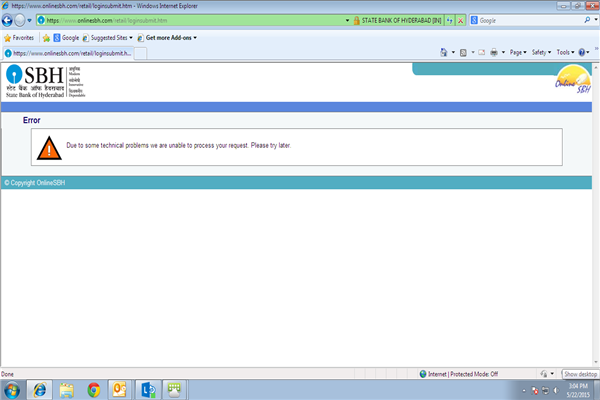Viewport: 600px width, 400px height.
Task: Open the Tools menu
Action: coord(565,52)
